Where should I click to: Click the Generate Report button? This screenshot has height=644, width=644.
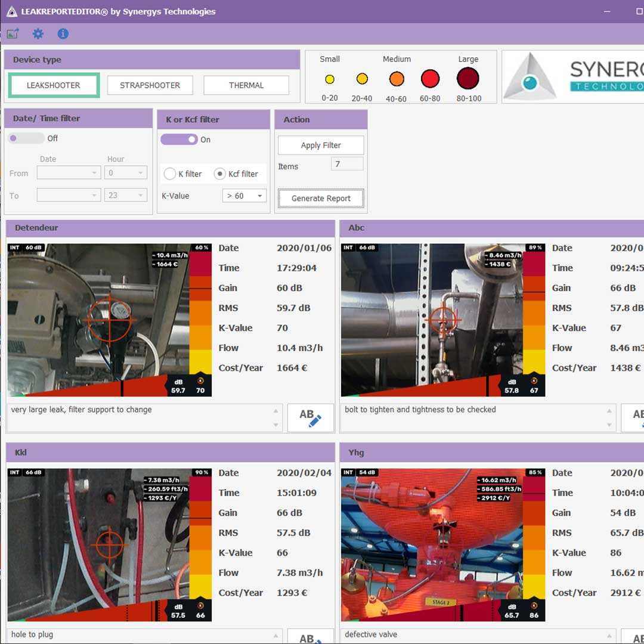(x=321, y=199)
